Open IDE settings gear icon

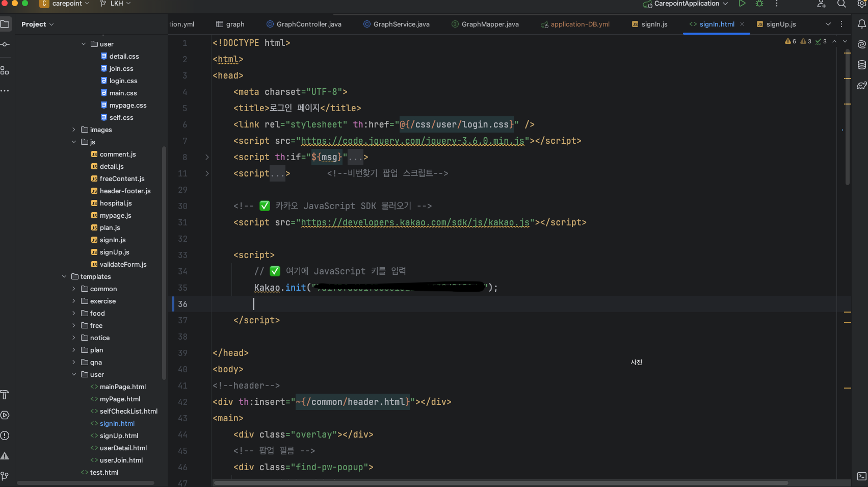[x=861, y=4]
